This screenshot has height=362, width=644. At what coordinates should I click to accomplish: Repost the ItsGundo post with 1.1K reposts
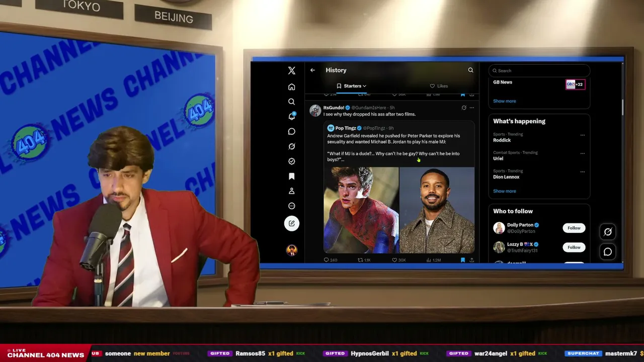[364, 260]
